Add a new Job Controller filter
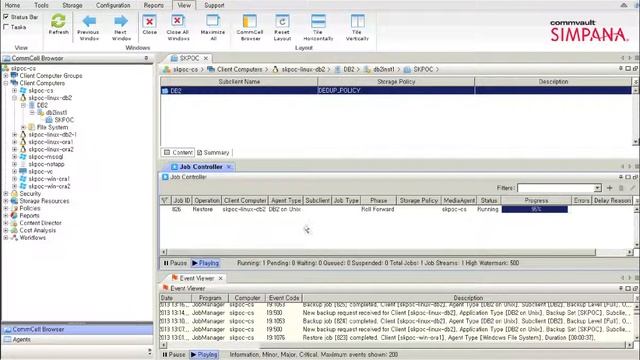Screen dimensions: 640x360 click(x=609, y=188)
